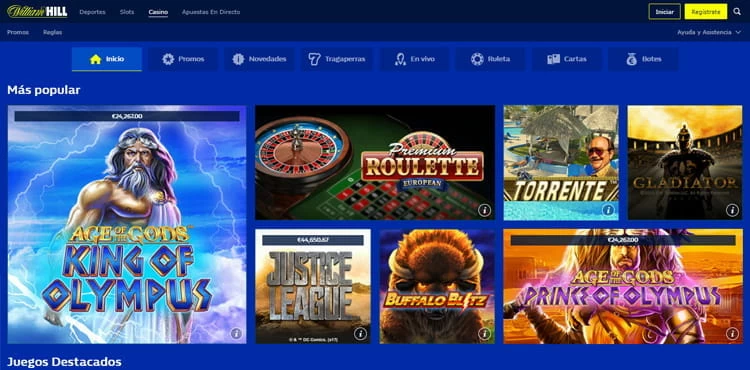750x370 pixels.
Task: Switch to the En vivo category tab
Action: (414, 59)
